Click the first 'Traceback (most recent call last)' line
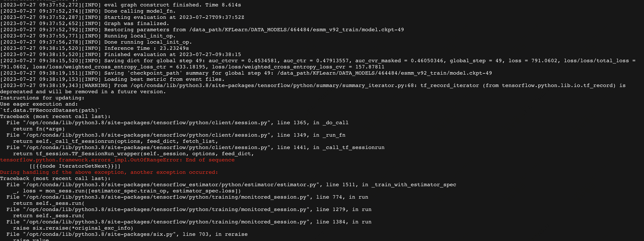The width and height of the screenshot is (644, 241). [55, 116]
